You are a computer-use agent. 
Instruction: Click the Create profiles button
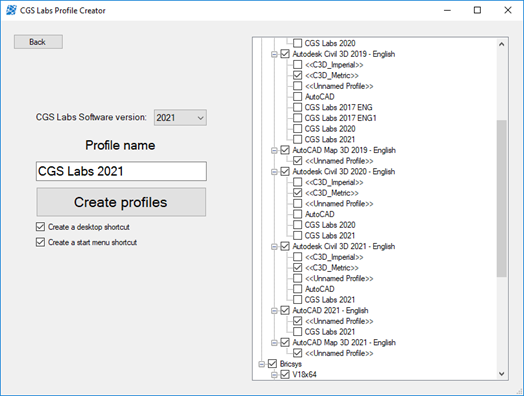(x=121, y=202)
